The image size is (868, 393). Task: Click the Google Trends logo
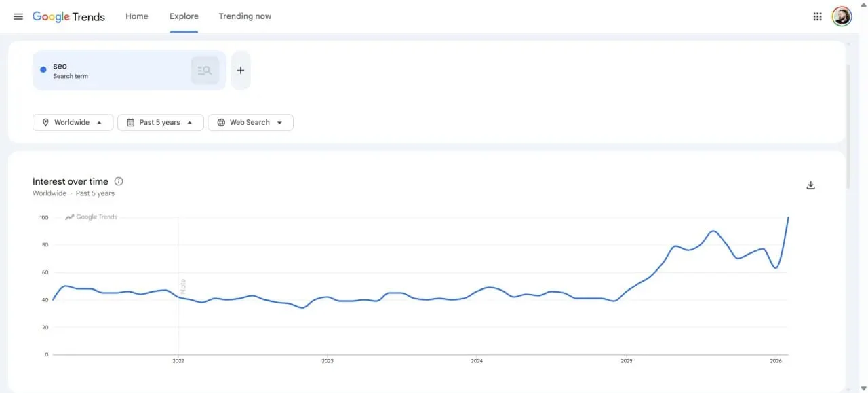68,16
